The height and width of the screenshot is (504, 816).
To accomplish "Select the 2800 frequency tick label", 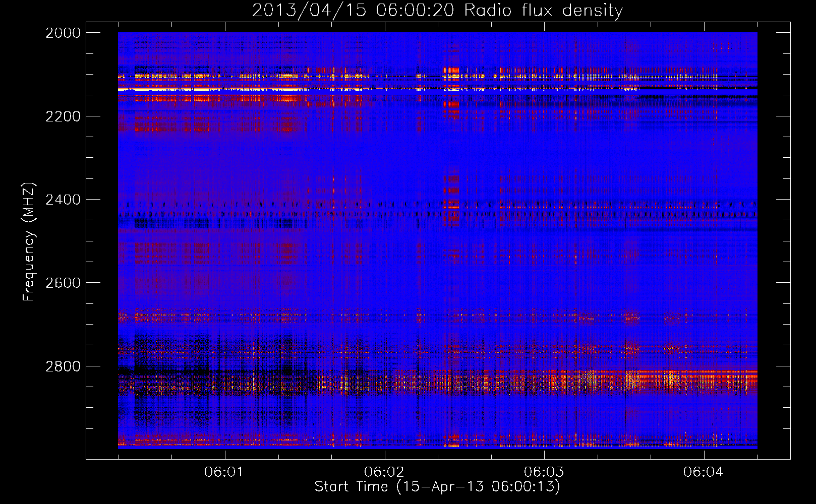I will (63, 366).
